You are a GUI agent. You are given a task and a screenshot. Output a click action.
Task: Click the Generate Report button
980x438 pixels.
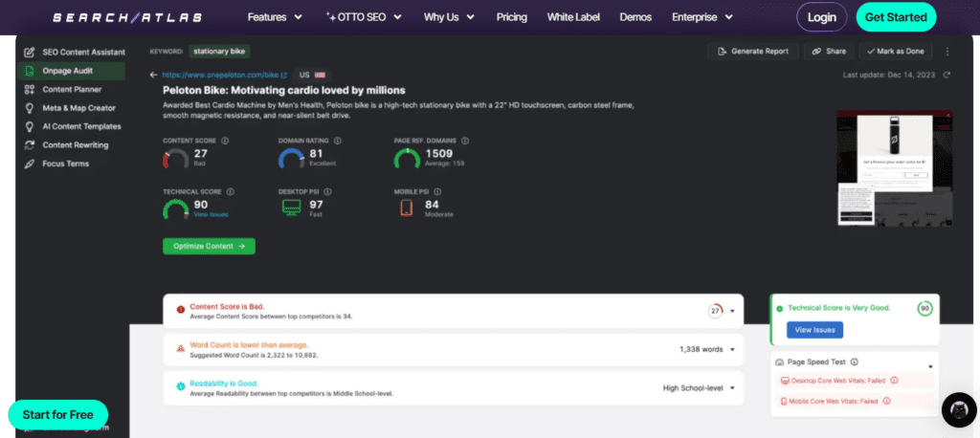click(753, 52)
